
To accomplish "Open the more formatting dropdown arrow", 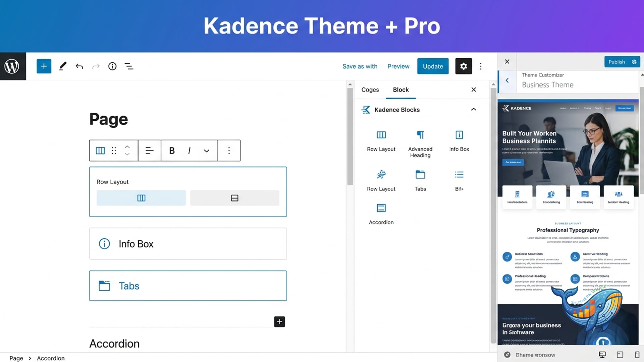I will pos(207,151).
